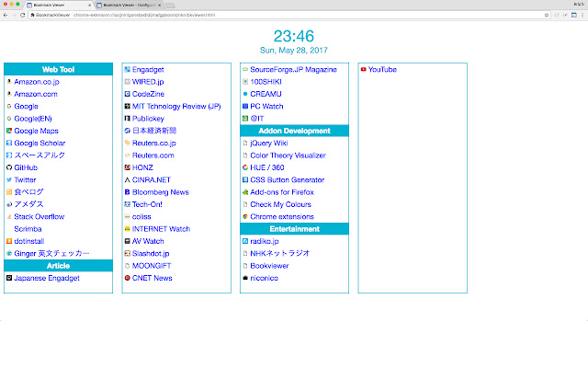Click the Google Maps favicon icon
This screenshot has width=588, height=368.
point(9,131)
